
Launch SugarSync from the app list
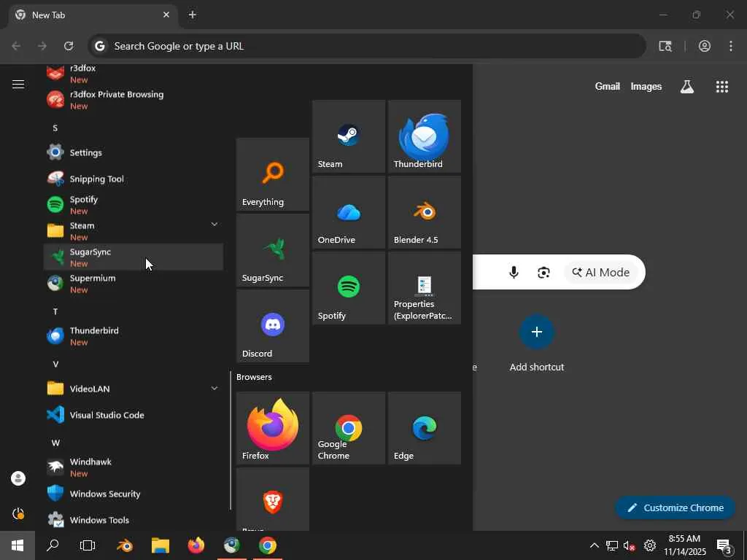tap(133, 257)
